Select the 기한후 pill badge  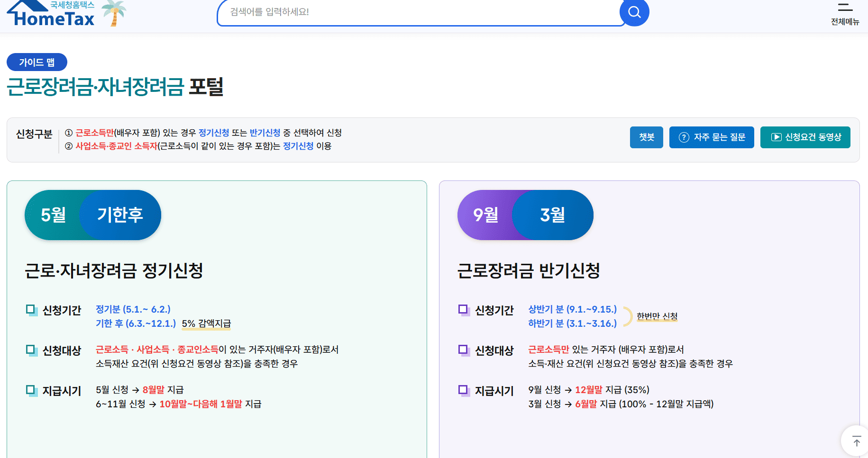(119, 215)
